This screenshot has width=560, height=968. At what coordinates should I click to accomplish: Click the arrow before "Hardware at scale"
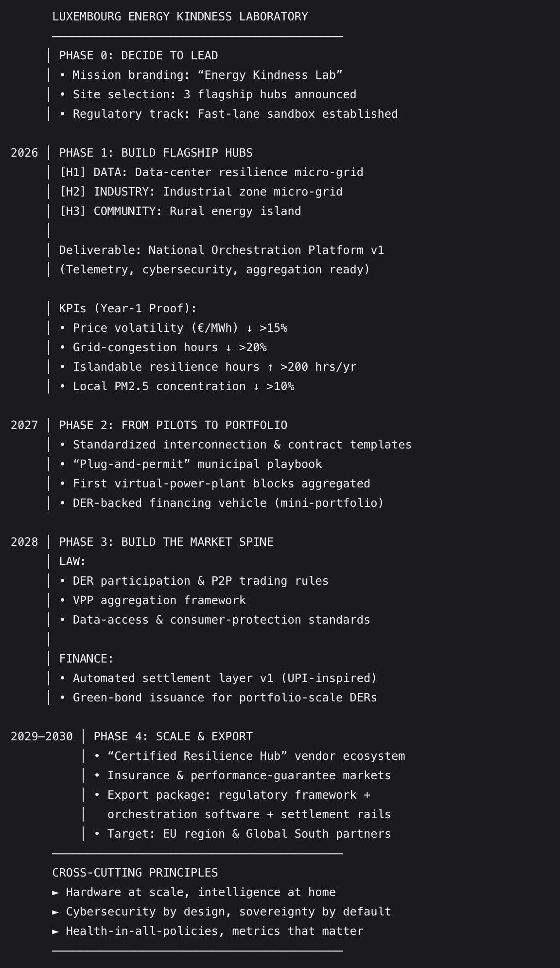click(x=56, y=892)
